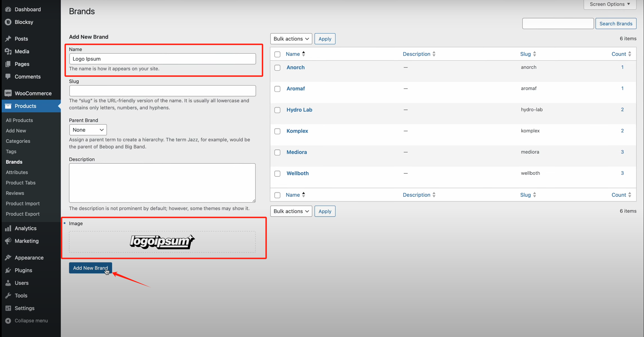Image resolution: width=644 pixels, height=337 pixels.
Task: Click the Media icon in sidebar
Action: coord(8,51)
